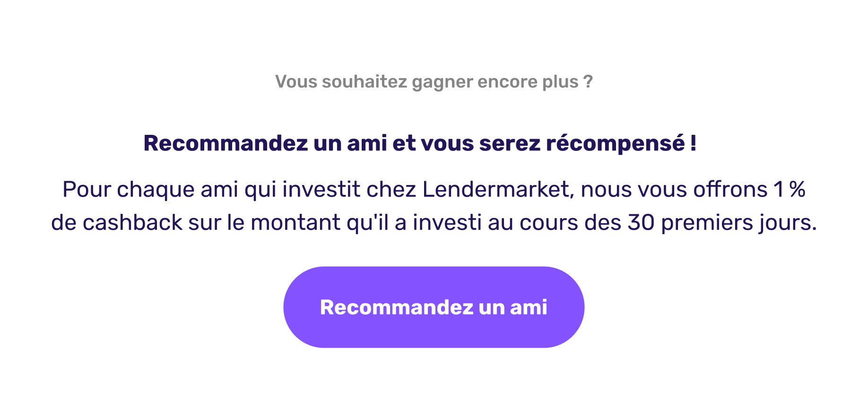Click the "1 %" text in the paragraph

coord(790,189)
